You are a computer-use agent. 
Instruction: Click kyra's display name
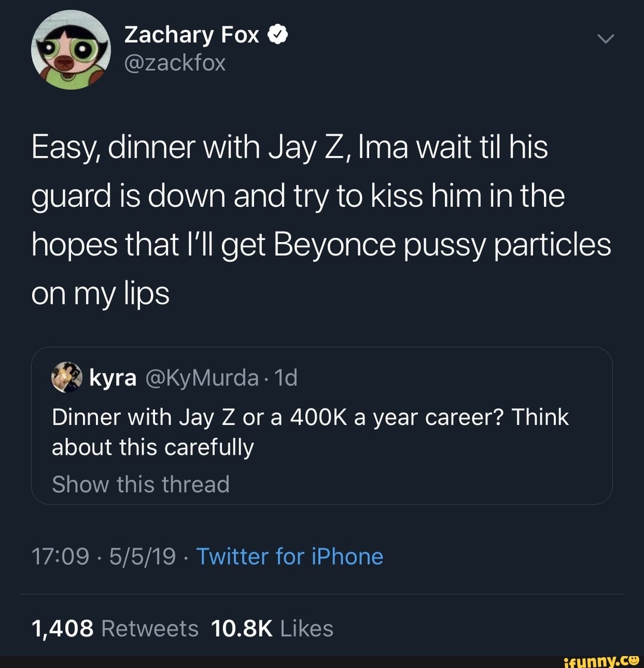tap(113, 377)
